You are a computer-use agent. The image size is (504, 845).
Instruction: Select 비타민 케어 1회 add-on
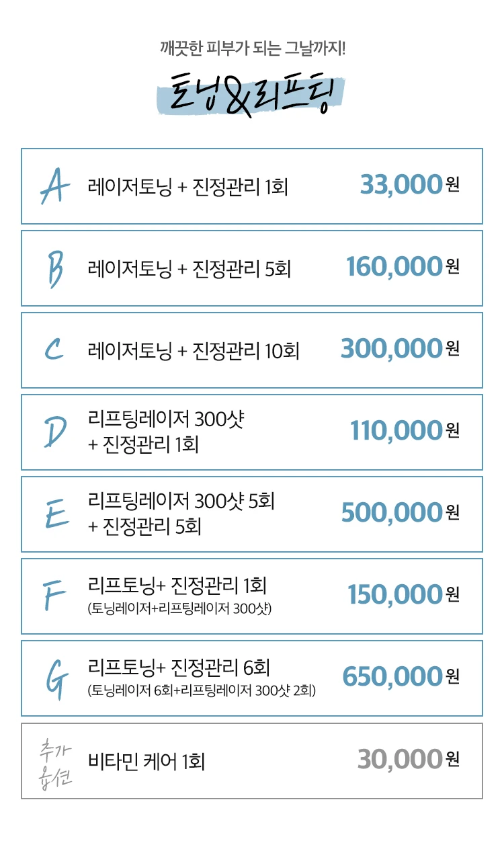(x=252, y=761)
